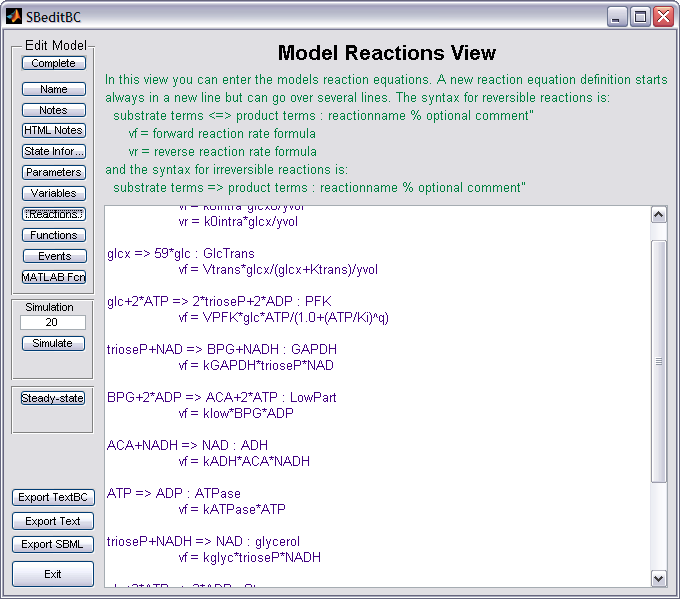Go to the Parameters view

tap(53, 172)
